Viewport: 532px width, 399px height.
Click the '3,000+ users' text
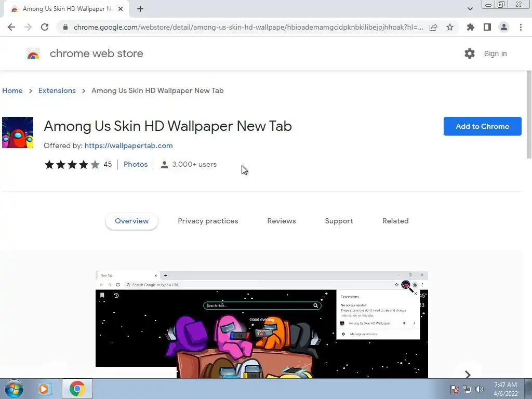tap(194, 165)
